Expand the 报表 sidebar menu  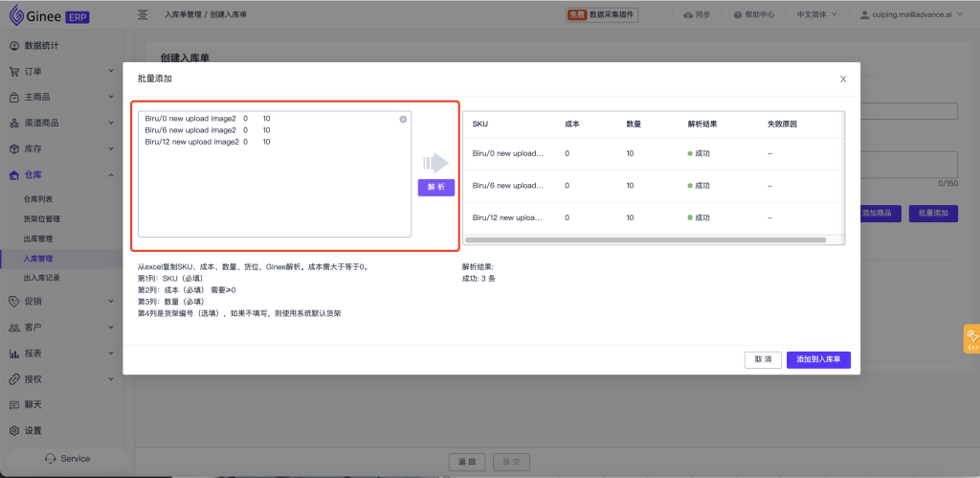(111, 353)
